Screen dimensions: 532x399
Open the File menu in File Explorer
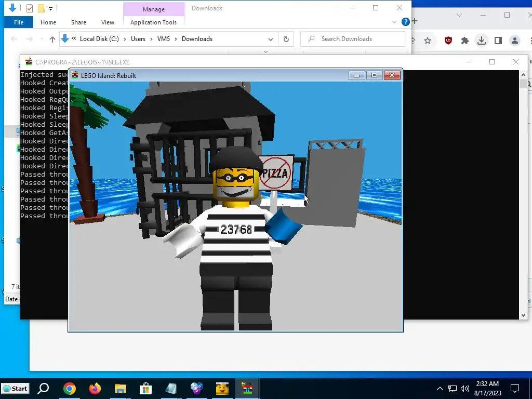pyautogui.click(x=19, y=22)
